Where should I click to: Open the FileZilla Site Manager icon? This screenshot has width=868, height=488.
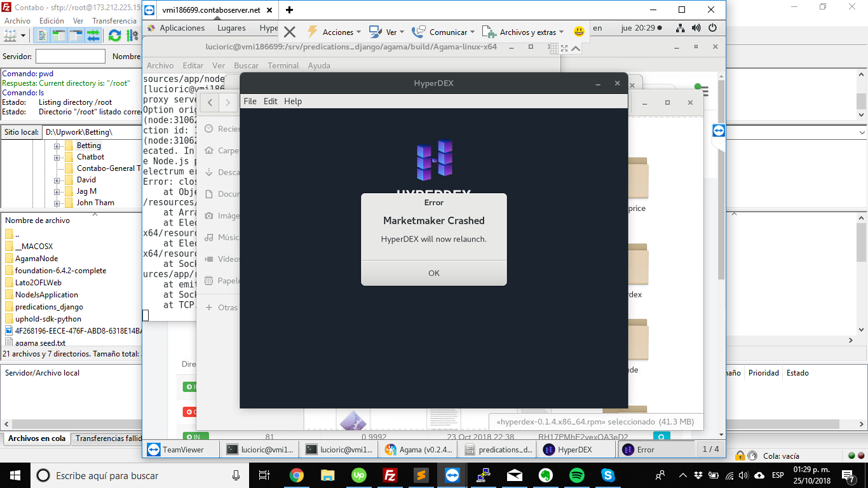(x=10, y=36)
